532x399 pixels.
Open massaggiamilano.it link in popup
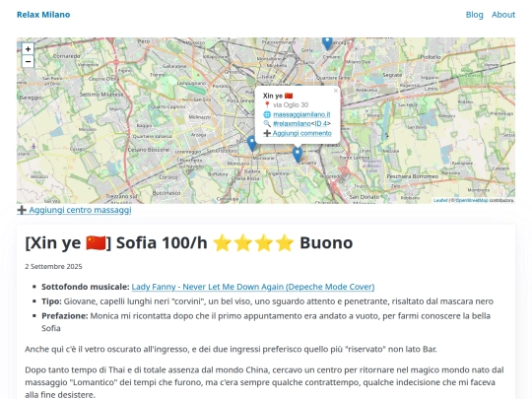pyautogui.click(x=301, y=114)
